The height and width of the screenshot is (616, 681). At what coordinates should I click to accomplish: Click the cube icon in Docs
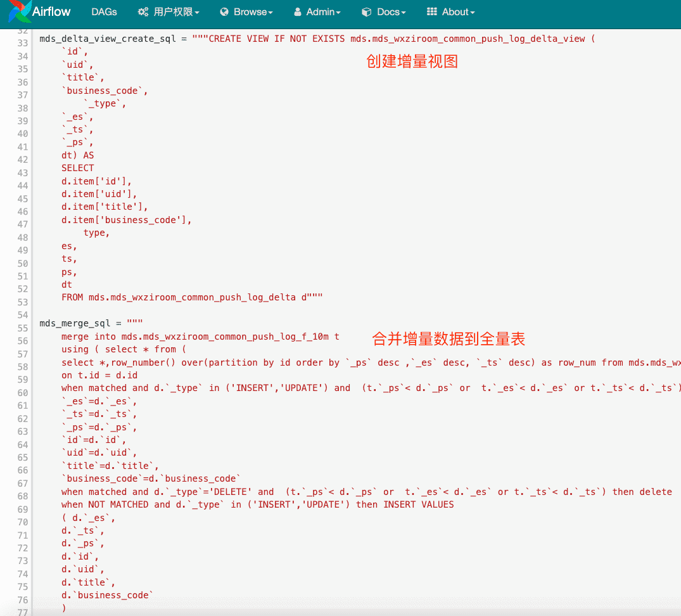[366, 12]
